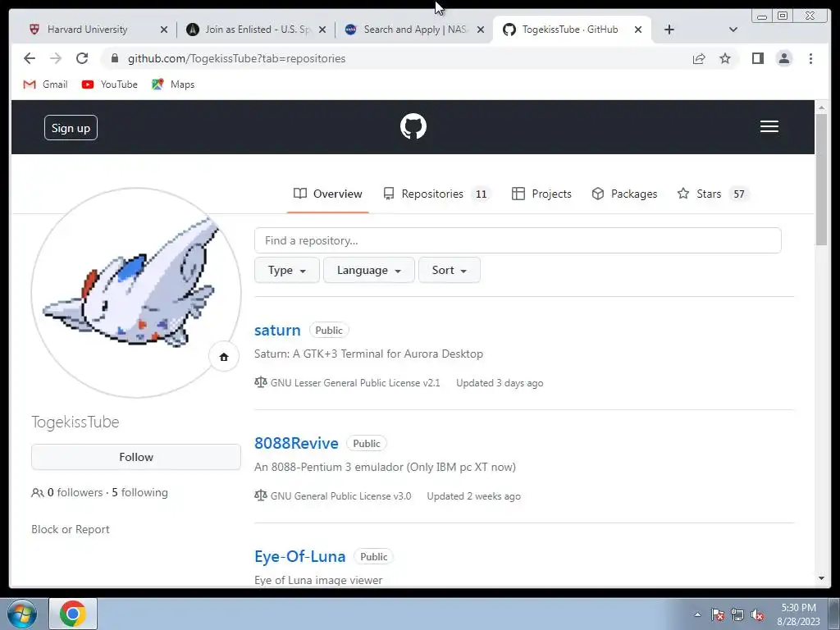Open the Windows Start menu
Screen dimensions: 840x630
click(x=22, y=614)
